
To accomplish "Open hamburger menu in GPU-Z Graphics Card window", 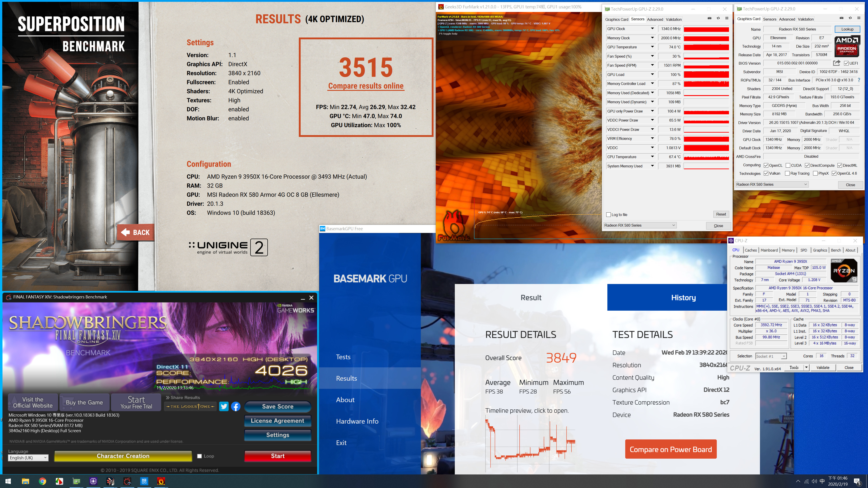I will point(859,18).
